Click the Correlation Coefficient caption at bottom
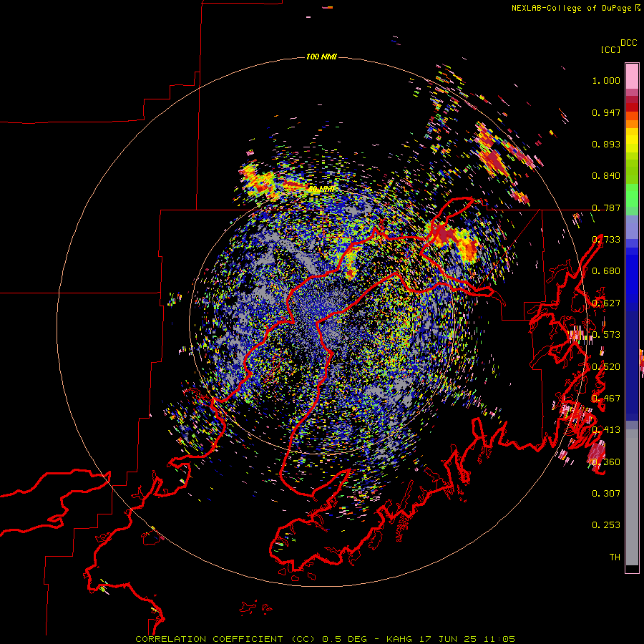 (x=325, y=639)
